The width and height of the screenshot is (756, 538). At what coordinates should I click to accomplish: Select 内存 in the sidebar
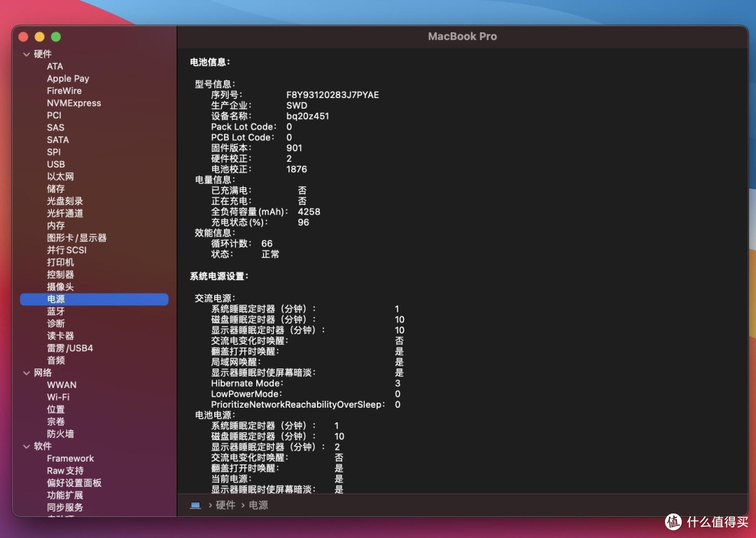click(56, 226)
